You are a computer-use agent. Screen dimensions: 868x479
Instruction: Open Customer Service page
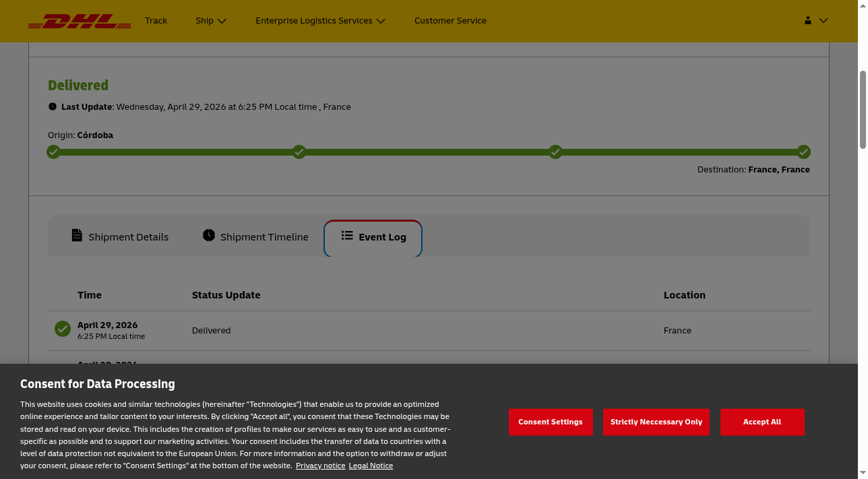pyautogui.click(x=450, y=20)
